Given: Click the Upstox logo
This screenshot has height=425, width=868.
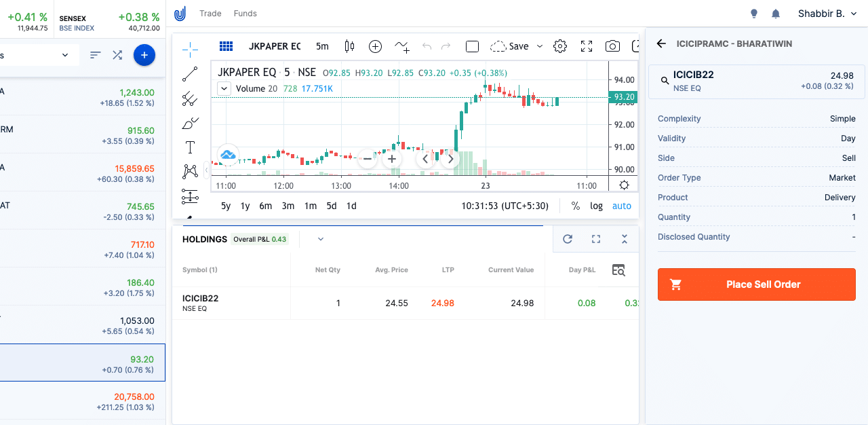Looking at the screenshot, I should (180, 14).
